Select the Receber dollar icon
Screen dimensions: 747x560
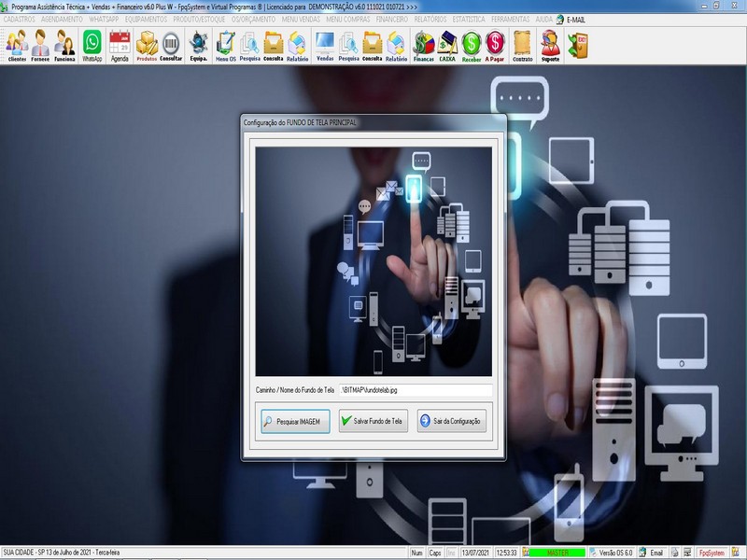pyautogui.click(x=470, y=45)
